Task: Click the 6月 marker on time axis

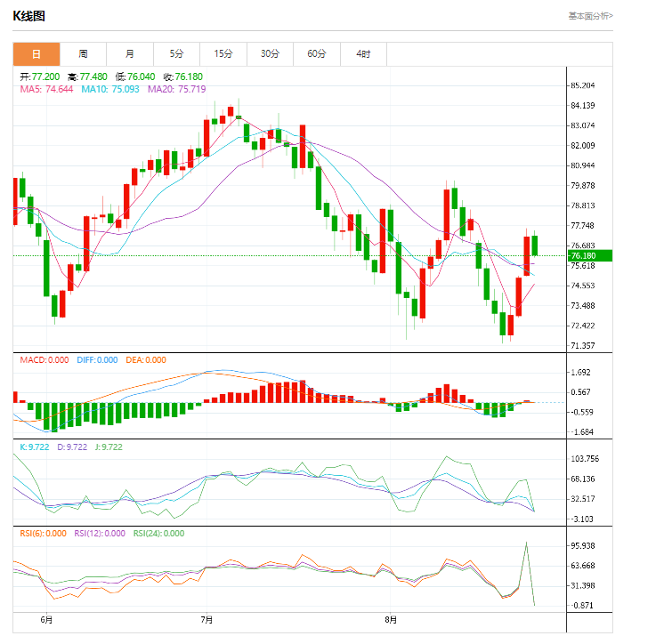Action: point(46,619)
